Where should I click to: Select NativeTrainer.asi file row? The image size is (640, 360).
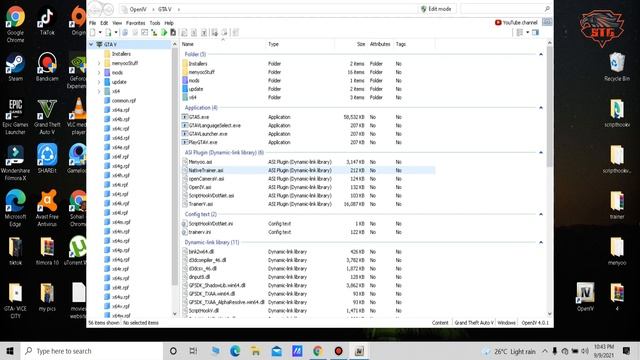308,170
